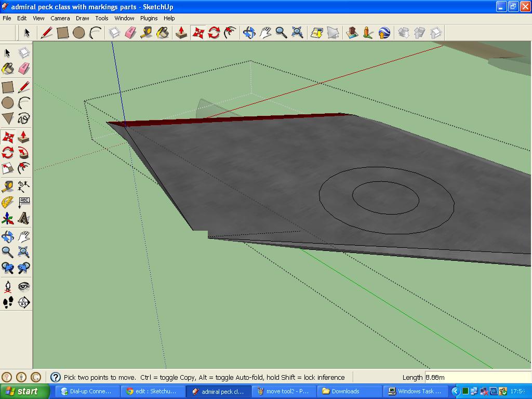532x399 pixels.
Task: Choose Axes tool in left toolbar
Action: point(8,219)
